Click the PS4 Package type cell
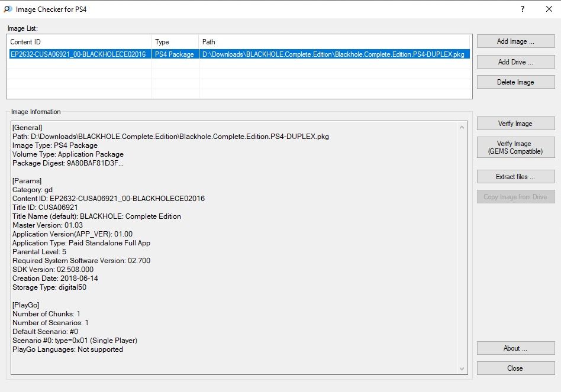This screenshot has width=561, height=392. [x=175, y=54]
